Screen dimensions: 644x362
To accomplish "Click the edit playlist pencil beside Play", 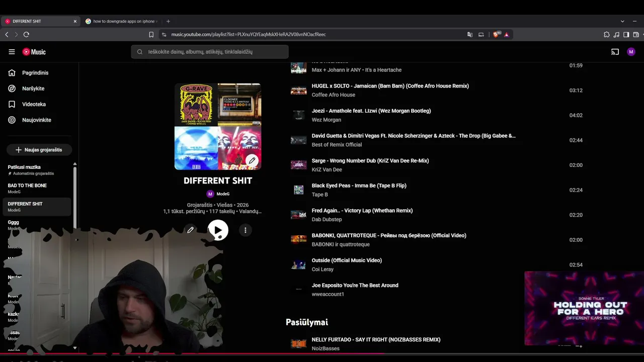I will coord(190,230).
